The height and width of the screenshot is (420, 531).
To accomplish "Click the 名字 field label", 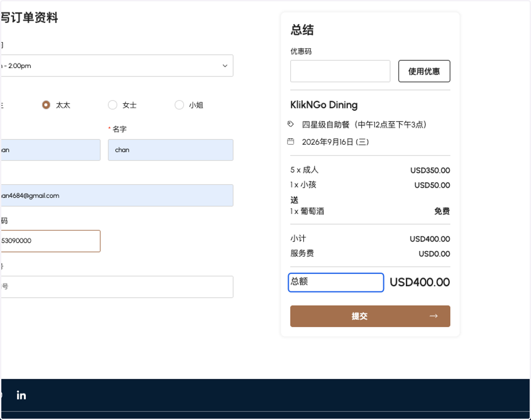I will click(x=119, y=129).
